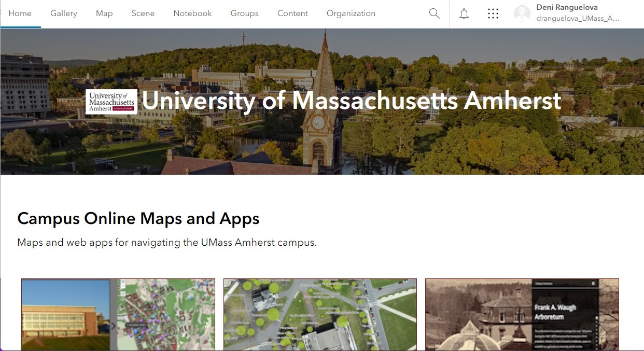
Task: Open the Content tab
Action: coord(293,13)
